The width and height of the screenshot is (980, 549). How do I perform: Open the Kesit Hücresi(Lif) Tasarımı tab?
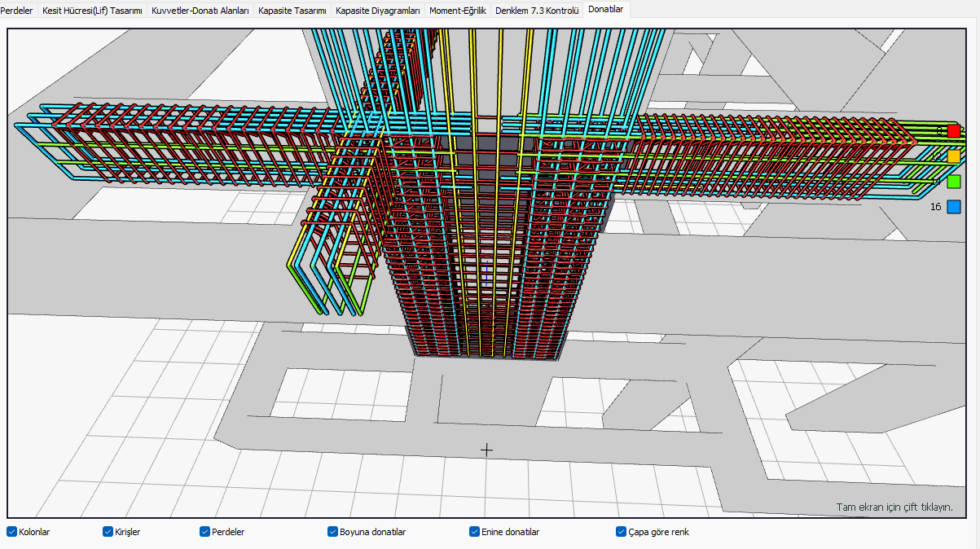point(92,11)
